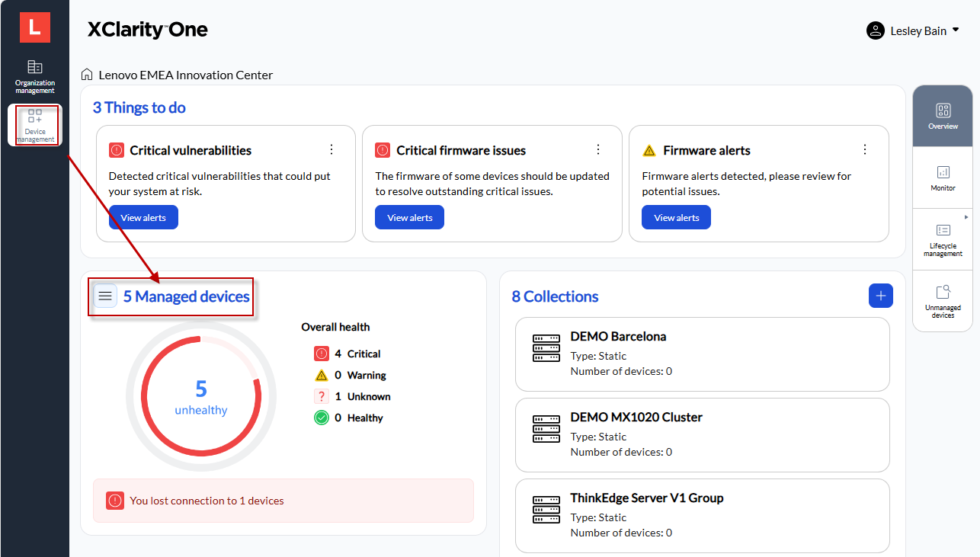Open the Managed devices hamburger menu
This screenshot has height=557, width=980.
click(105, 296)
